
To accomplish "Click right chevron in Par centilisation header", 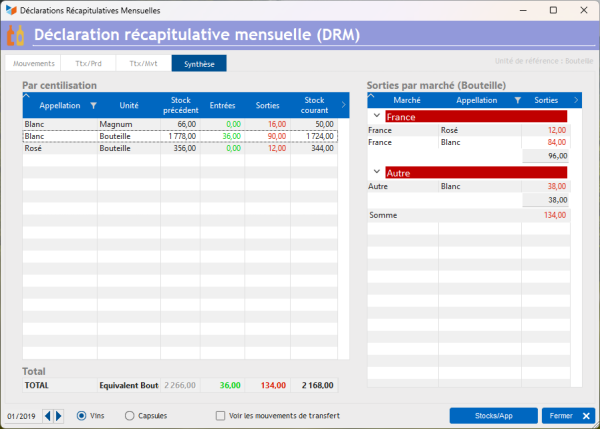I will [343, 105].
